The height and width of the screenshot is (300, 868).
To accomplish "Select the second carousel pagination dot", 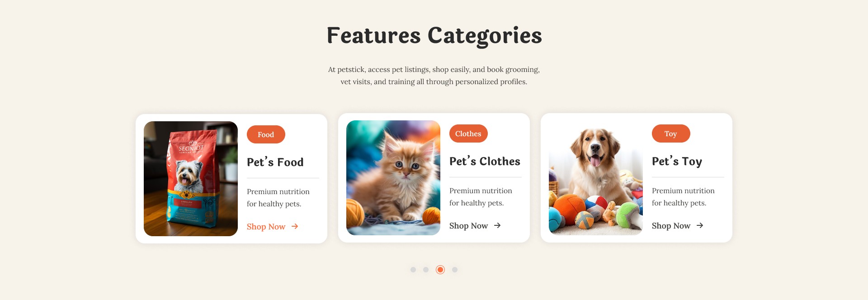I will click(426, 270).
